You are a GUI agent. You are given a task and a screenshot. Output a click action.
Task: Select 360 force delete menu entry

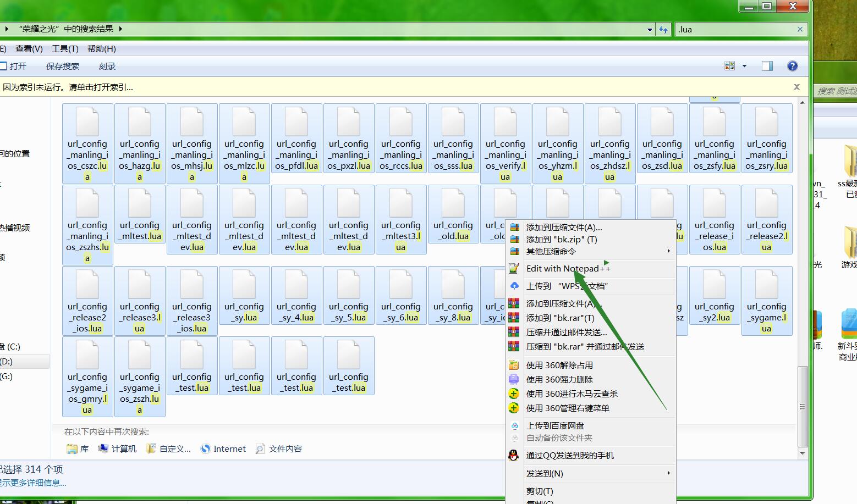click(559, 380)
